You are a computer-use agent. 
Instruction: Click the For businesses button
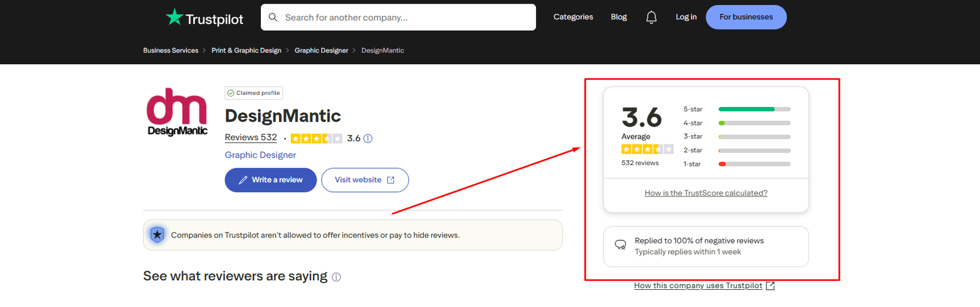[746, 17]
